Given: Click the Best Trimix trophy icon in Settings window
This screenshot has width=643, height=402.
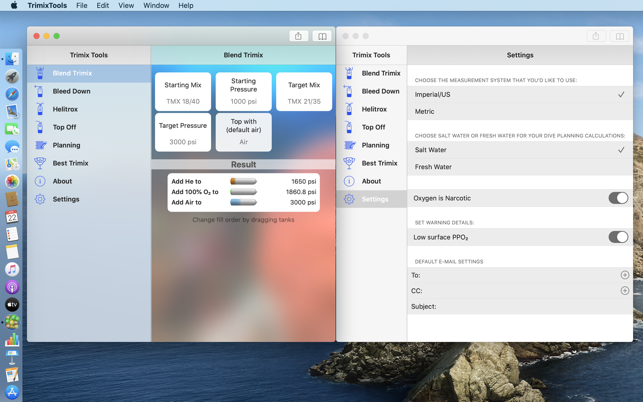Looking at the screenshot, I should [349, 163].
